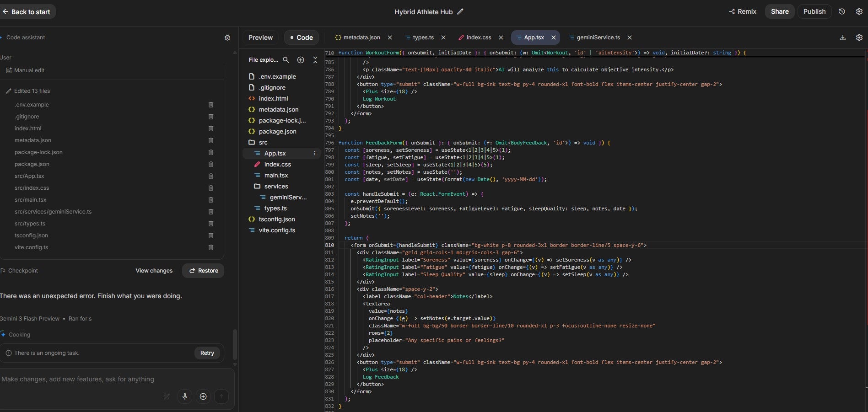This screenshot has height=412, width=868.
Task: Collapse the file explorer with the chevron icon
Action: pyautogui.click(x=315, y=60)
